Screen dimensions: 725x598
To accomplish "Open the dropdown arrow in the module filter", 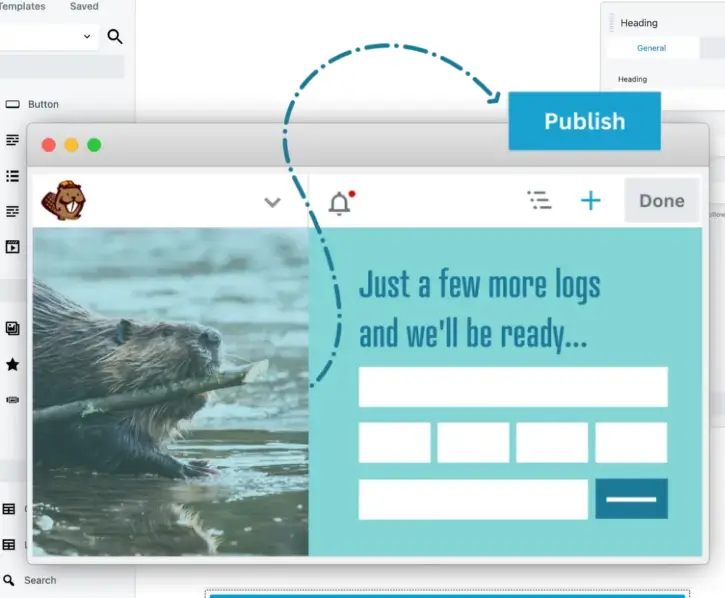I will [x=87, y=36].
